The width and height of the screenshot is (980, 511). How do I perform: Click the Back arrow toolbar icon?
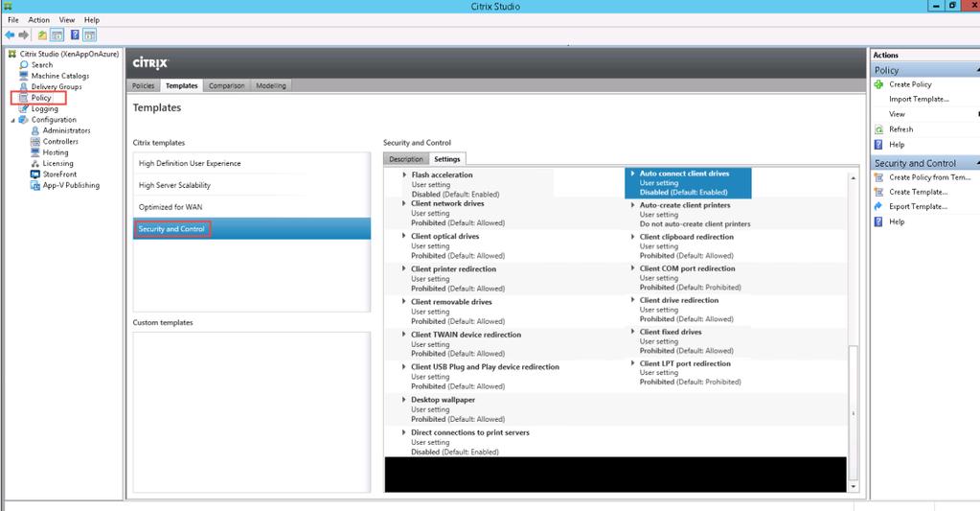10,35
